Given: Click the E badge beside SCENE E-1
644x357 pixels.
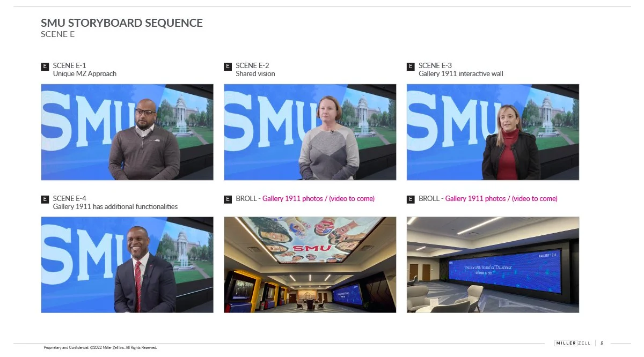Looking at the screenshot, I should [x=45, y=66].
